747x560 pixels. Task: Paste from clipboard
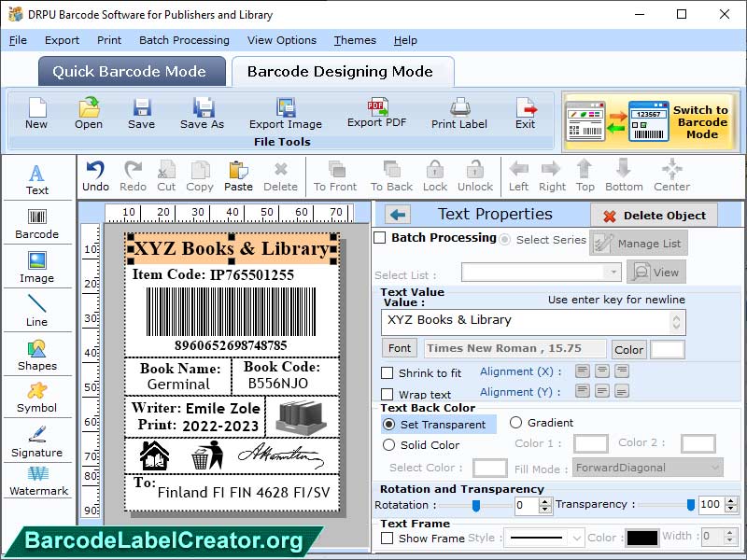(x=238, y=176)
